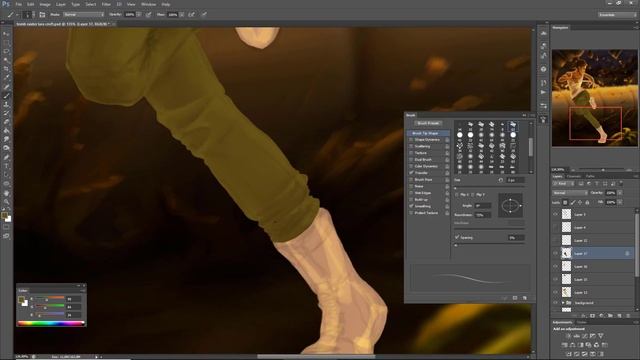Select the Hand tool
Viewport: 640px width, 360px height.
click(x=6, y=193)
